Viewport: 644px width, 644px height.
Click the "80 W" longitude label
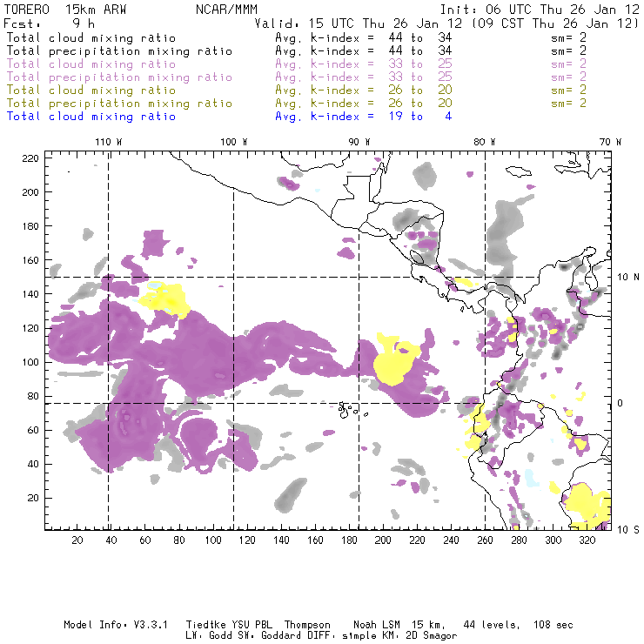coord(485,142)
